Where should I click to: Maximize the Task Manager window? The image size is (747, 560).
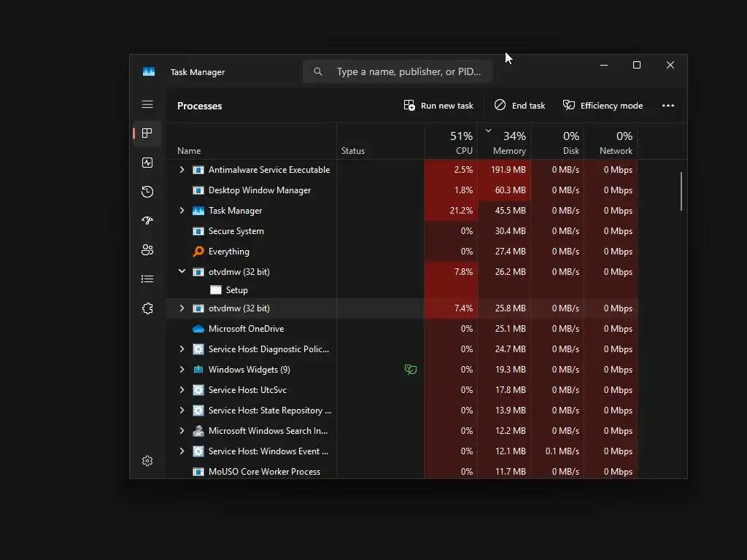[636, 65]
